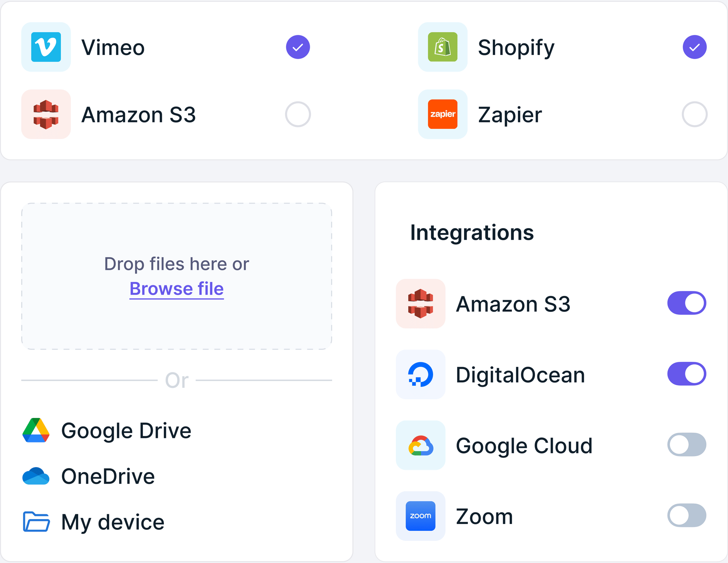Click the Shopify bag icon
Viewport: 728px width, 563px height.
pos(442,47)
